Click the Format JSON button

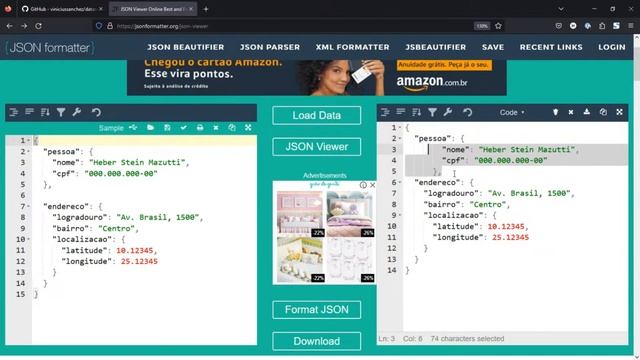[x=317, y=310]
